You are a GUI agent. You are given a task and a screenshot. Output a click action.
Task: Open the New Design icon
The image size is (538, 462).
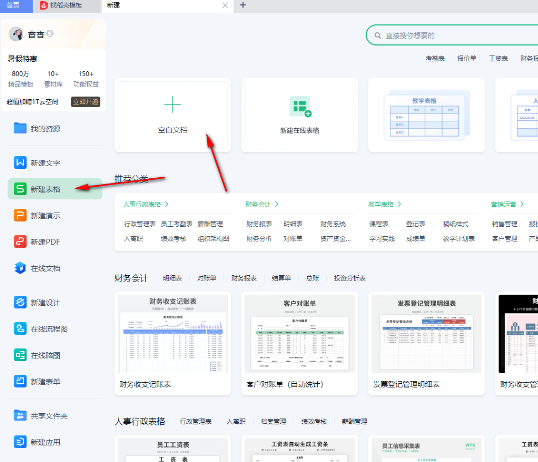point(20,302)
